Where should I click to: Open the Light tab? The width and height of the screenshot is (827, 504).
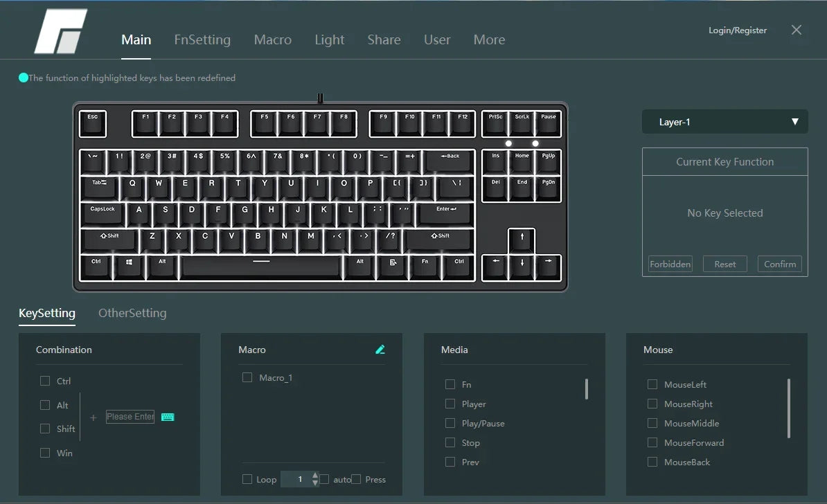[330, 39]
